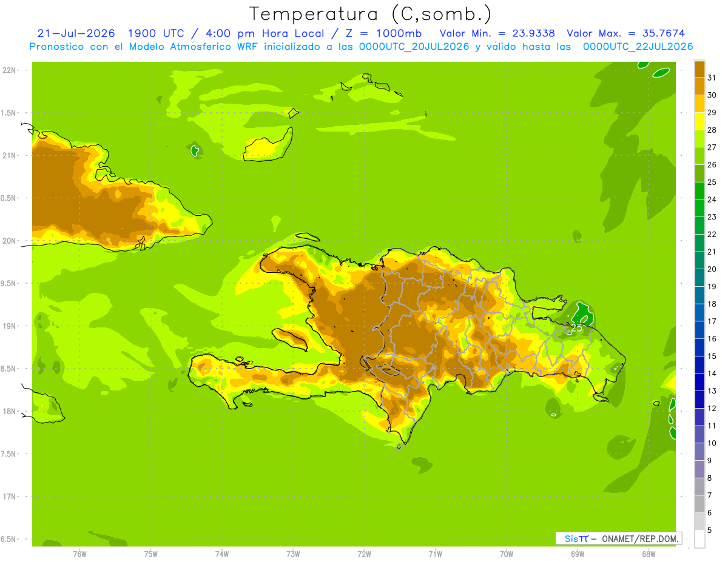The width and height of the screenshot is (728, 562).
Task: Click the legend scale label "10"
Action: click(712, 443)
